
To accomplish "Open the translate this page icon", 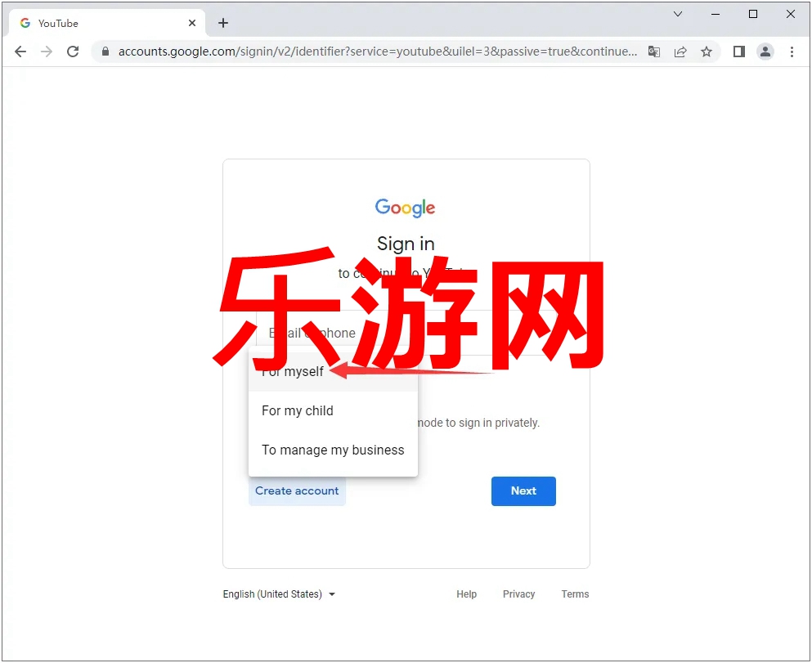I will click(x=654, y=52).
